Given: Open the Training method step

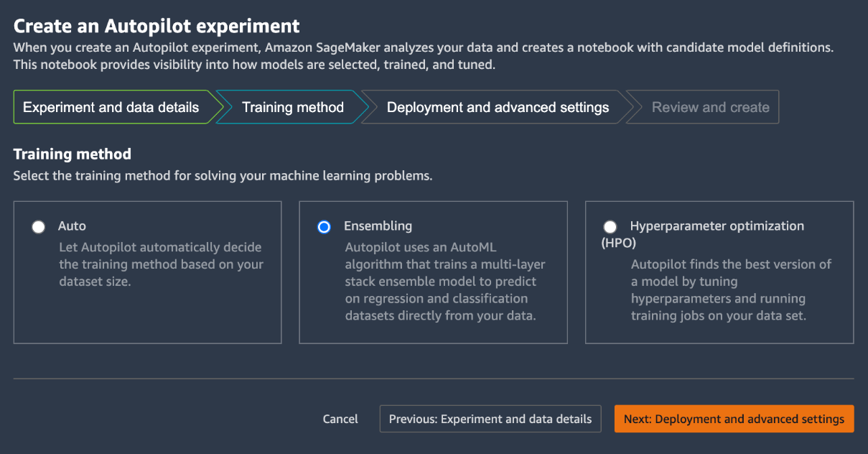Looking at the screenshot, I should click(x=293, y=108).
